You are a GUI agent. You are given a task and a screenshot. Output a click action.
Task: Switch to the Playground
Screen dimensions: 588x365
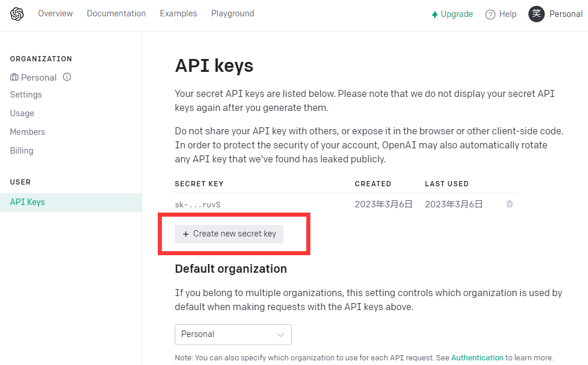coord(233,13)
